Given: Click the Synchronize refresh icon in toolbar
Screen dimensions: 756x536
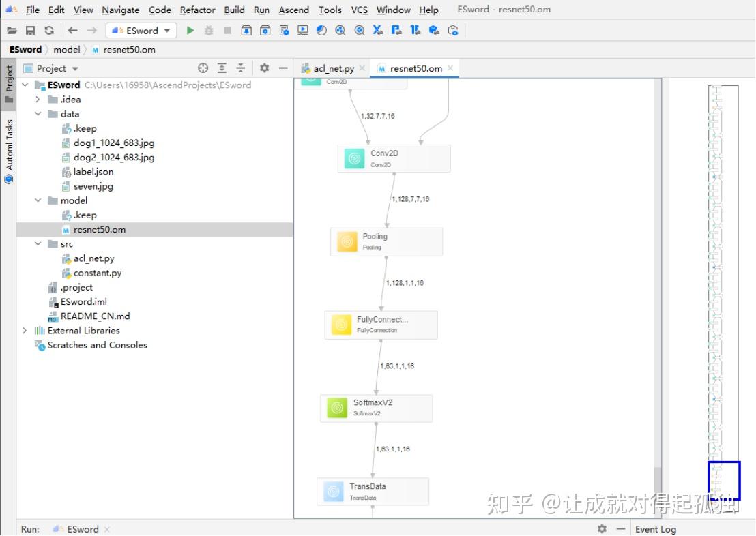Looking at the screenshot, I should [x=48, y=30].
